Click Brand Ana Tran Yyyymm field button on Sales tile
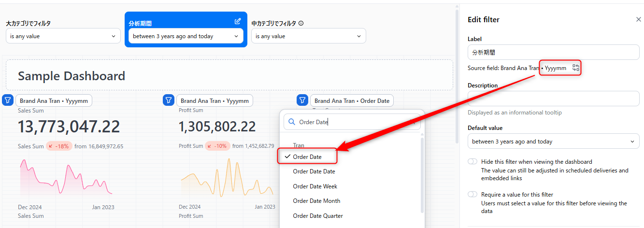Screen dimensions: 644x228 click(54, 101)
